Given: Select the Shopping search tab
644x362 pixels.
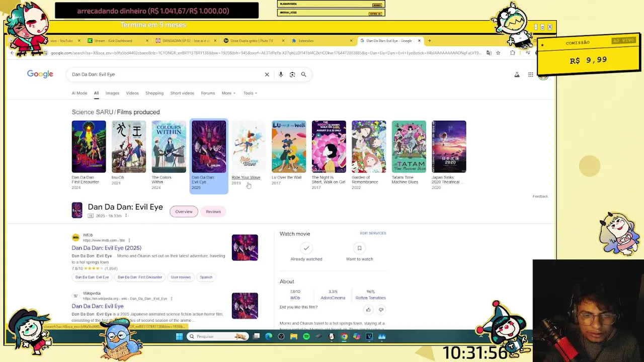Looking at the screenshot, I should coord(154,93).
